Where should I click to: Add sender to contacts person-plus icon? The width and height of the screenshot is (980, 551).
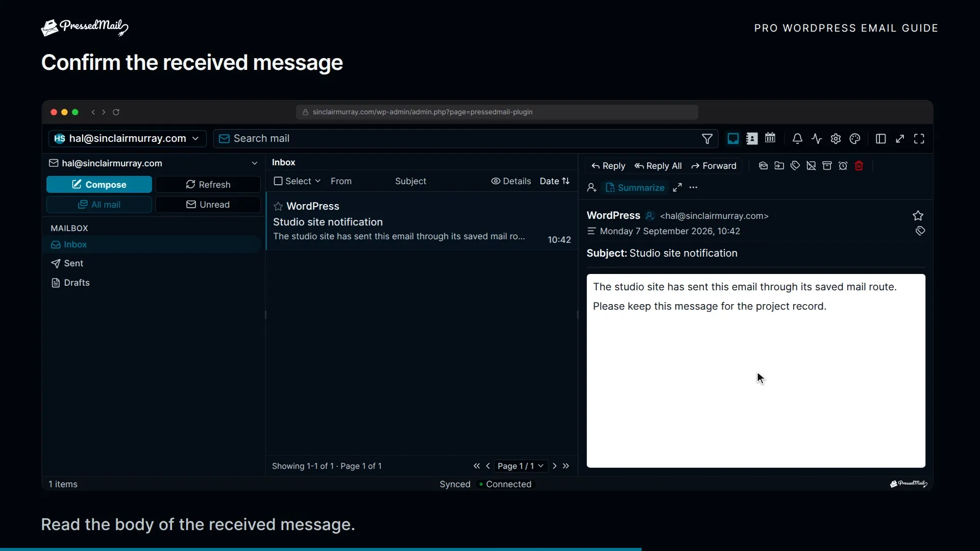pyautogui.click(x=592, y=188)
